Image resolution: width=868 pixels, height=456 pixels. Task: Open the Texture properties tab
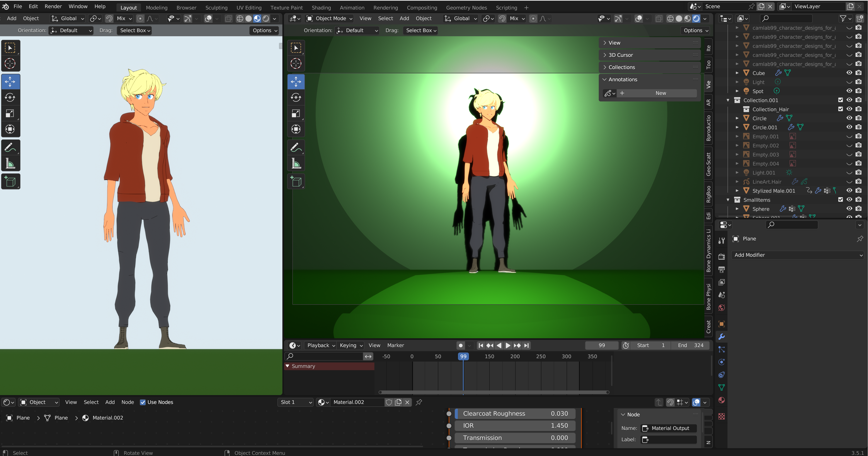click(x=721, y=416)
